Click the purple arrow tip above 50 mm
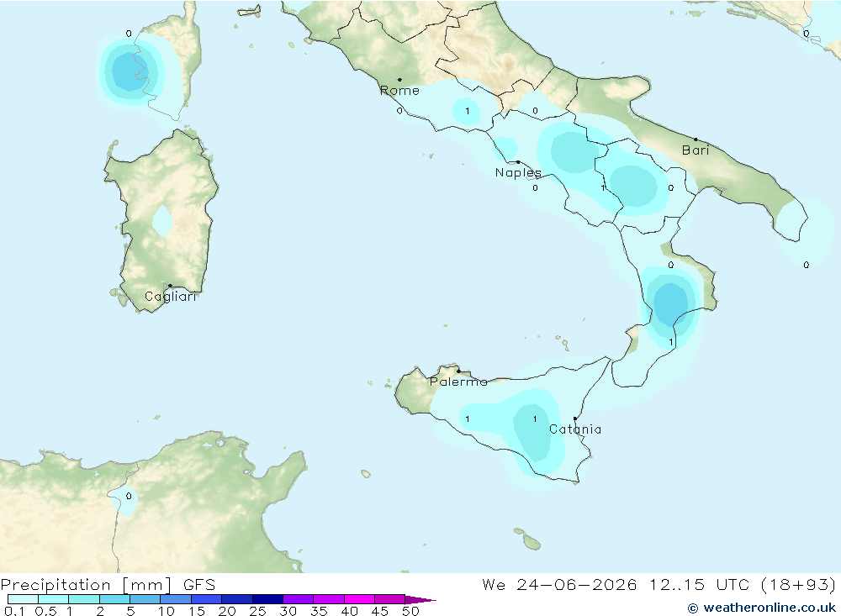The width and height of the screenshot is (841, 616). pos(420,600)
